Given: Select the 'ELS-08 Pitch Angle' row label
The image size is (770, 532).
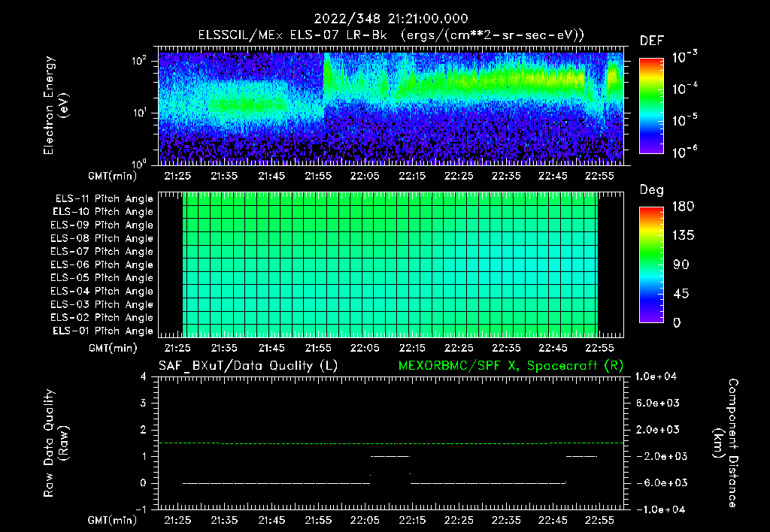Looking at the screenshot, I should click(x=102, y=238).
